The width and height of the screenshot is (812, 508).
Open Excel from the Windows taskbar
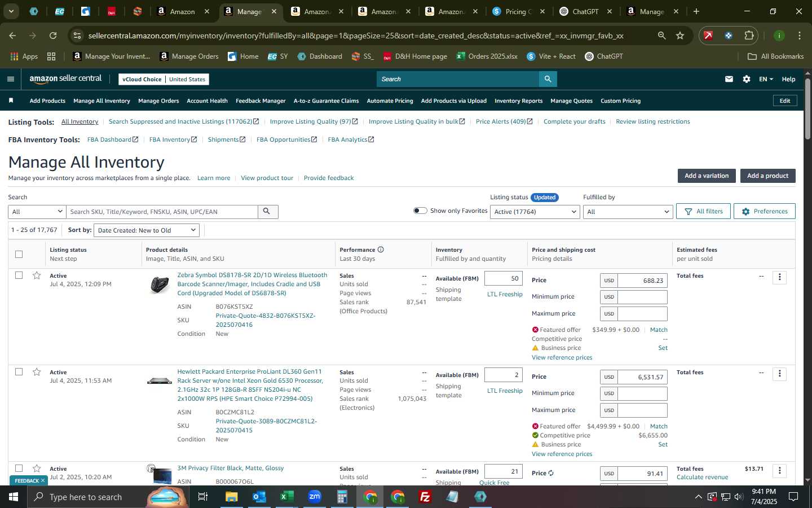point(286,497)
